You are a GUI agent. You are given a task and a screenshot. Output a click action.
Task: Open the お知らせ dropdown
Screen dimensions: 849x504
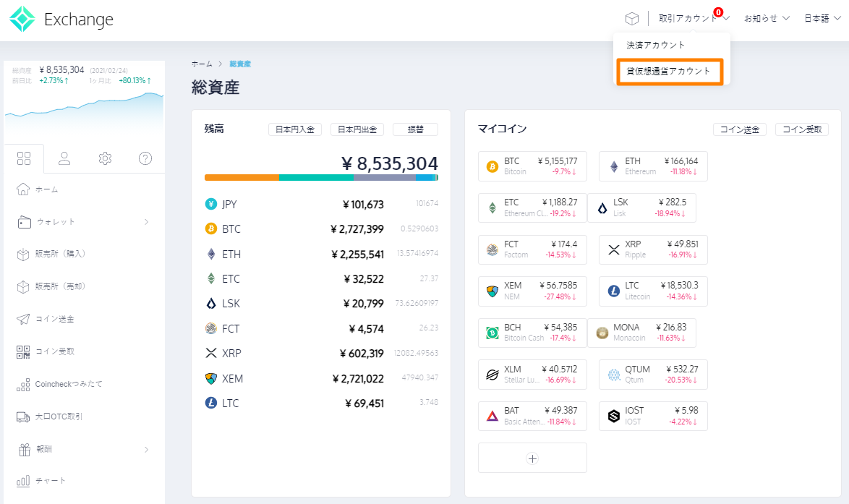point(767,18)
